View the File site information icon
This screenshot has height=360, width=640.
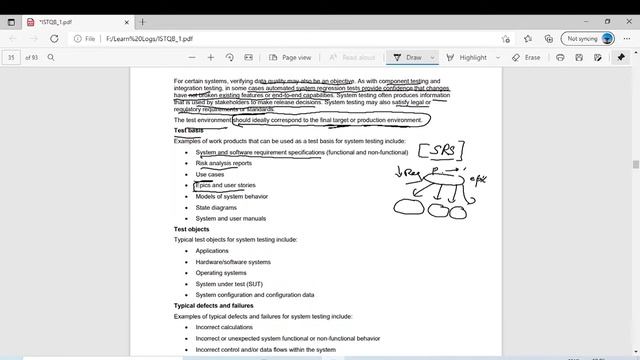click(84, 39)
